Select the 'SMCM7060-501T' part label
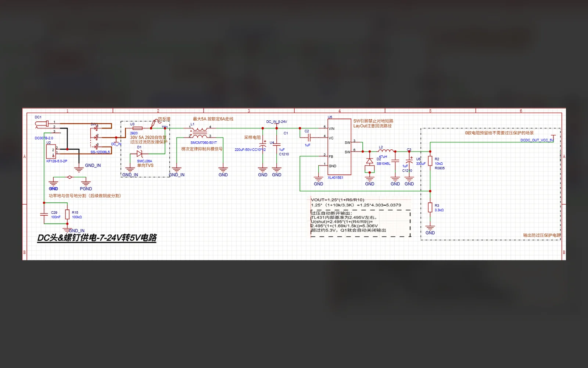The width and height of the screenshot is (588, 368). click(x=204, y=143)
